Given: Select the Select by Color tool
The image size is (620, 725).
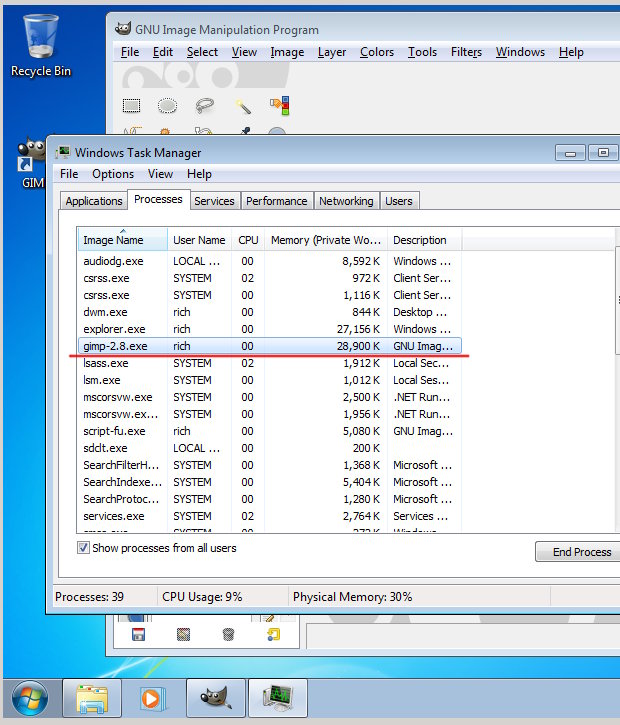Looking at the screenshot, I should [x=280, y=105].
